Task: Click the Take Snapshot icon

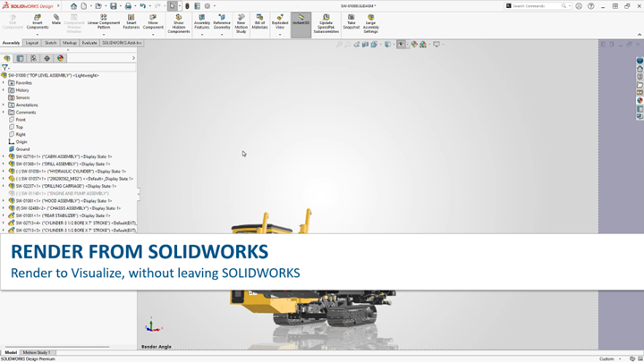Action: tap(351, 22)
